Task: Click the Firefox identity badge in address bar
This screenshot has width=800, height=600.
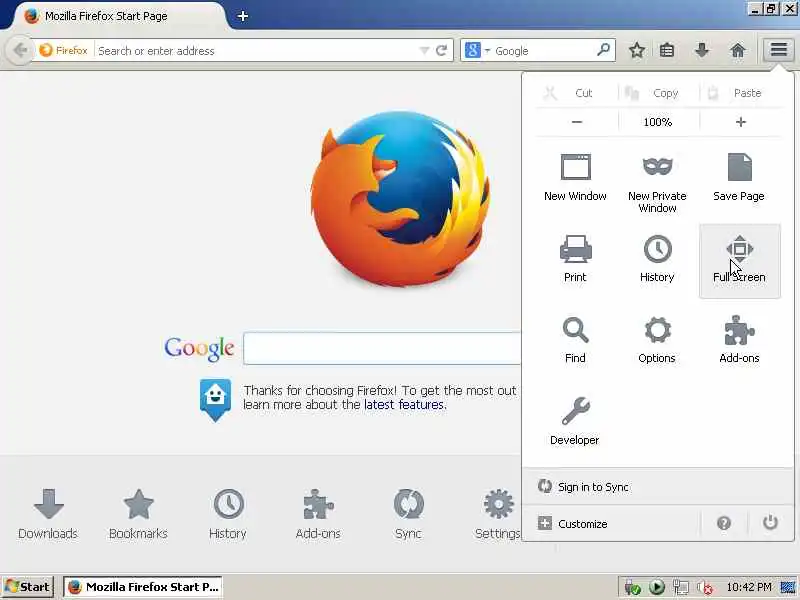Action: coord(63,51)
